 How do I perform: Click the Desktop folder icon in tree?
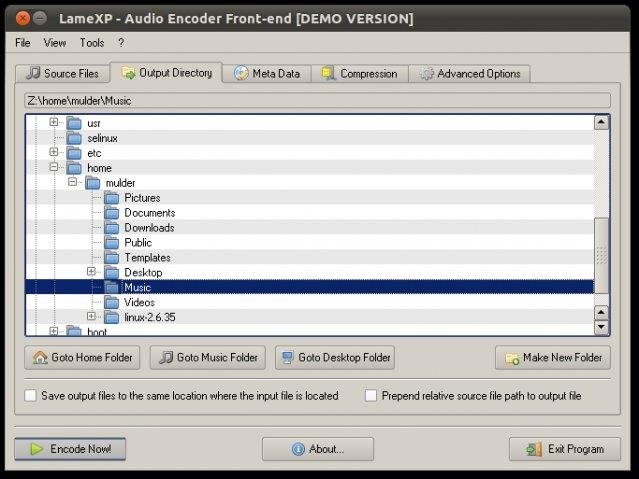pyautogui.click(x=112, y=272)
